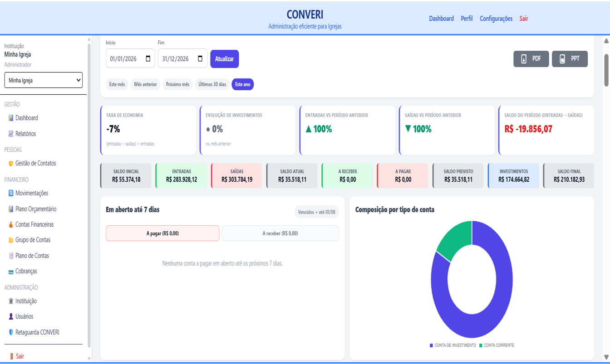Click the SALDO PREVISTO card

458,176
